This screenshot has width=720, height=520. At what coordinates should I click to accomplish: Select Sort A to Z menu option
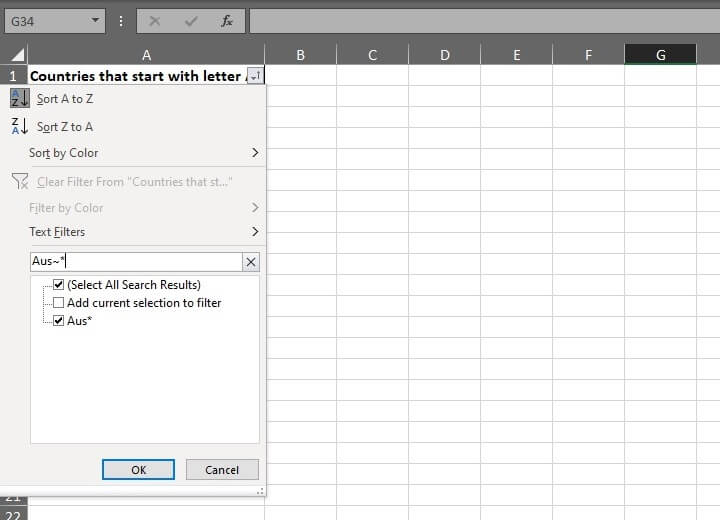65,99
